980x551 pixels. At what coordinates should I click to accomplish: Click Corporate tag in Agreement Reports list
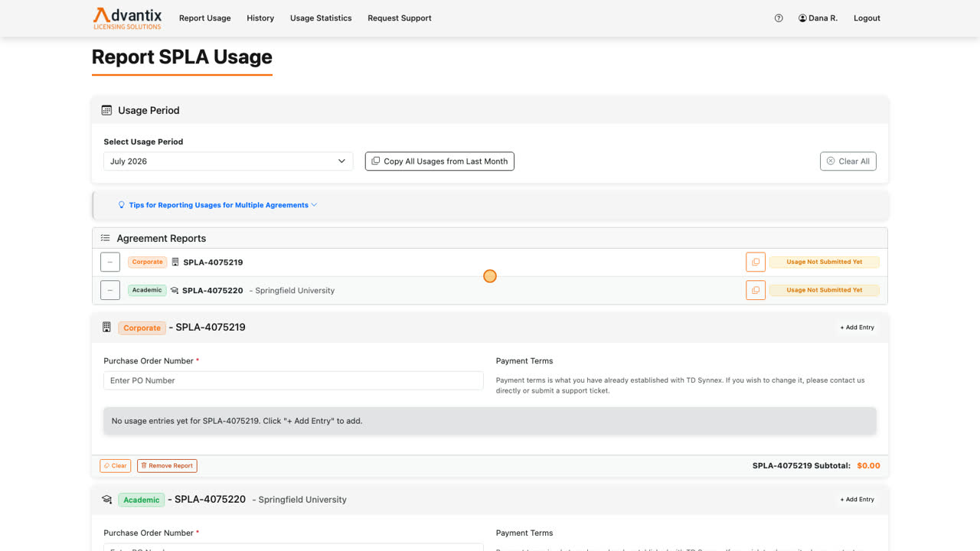pyautogui.click(x=147, y=262)
